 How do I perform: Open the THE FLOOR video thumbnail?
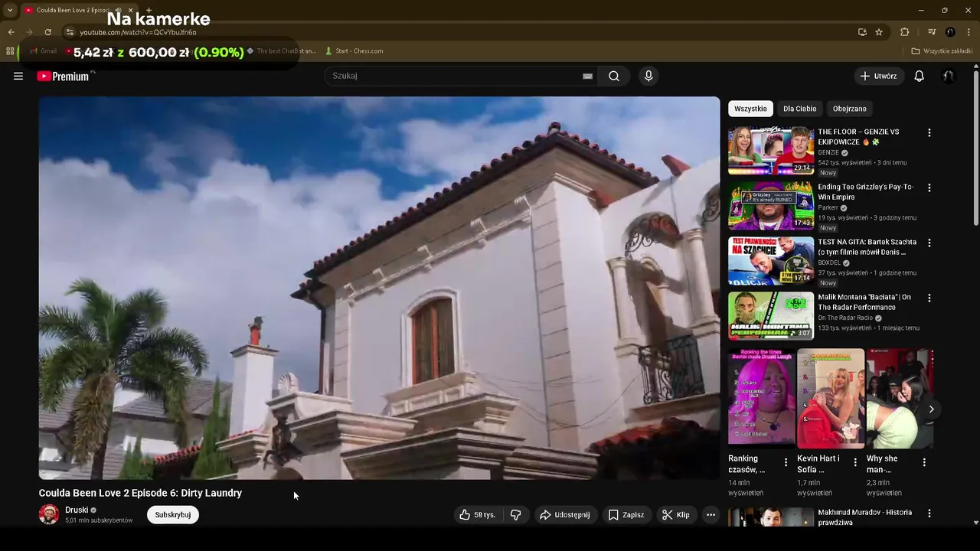coord(771,151)
